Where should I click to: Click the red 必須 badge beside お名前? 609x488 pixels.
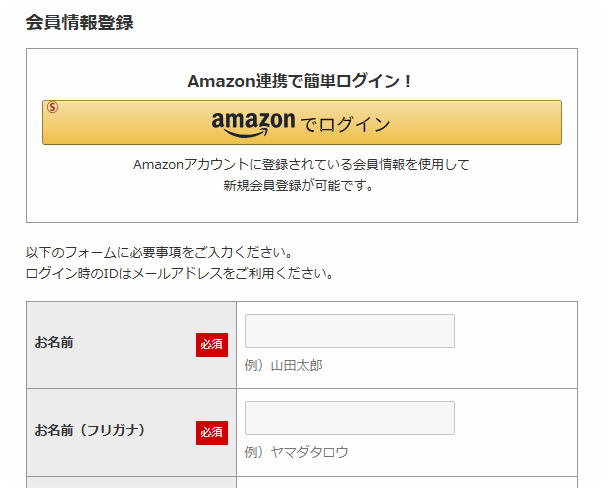click(x=211, y=345)
